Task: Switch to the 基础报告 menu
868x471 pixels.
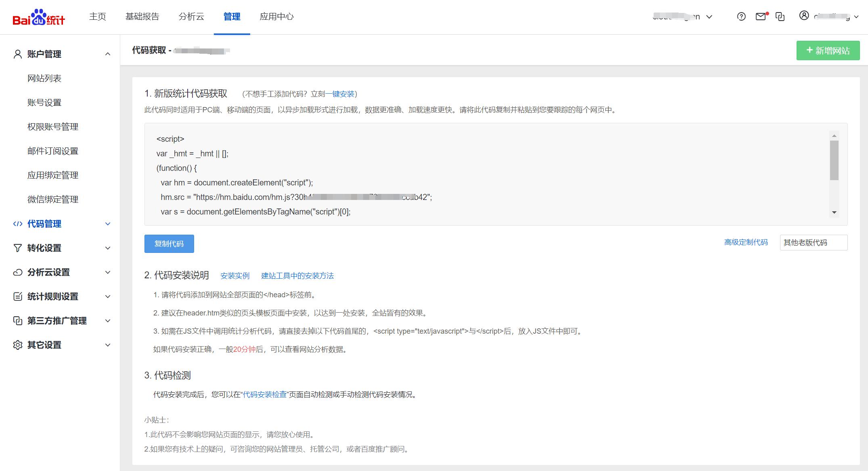Action: (x=142, y=16)
